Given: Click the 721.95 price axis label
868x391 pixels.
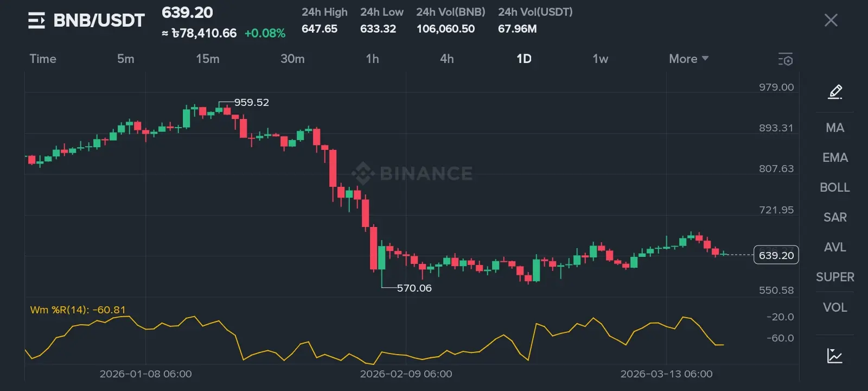Looking at the screenshot, I should [776, 210].
